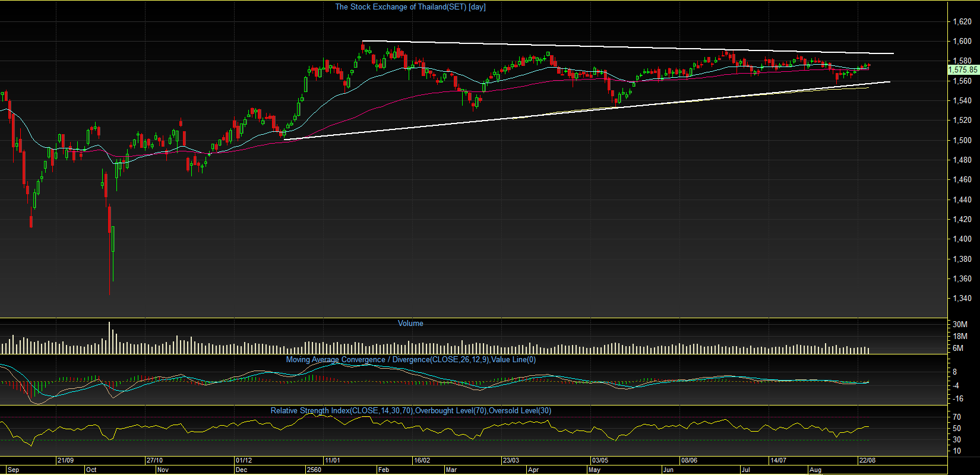The height and width of the screenshot is (475, 980).
Task: Click the 1,420 price axis label
Action: (962, 220)
